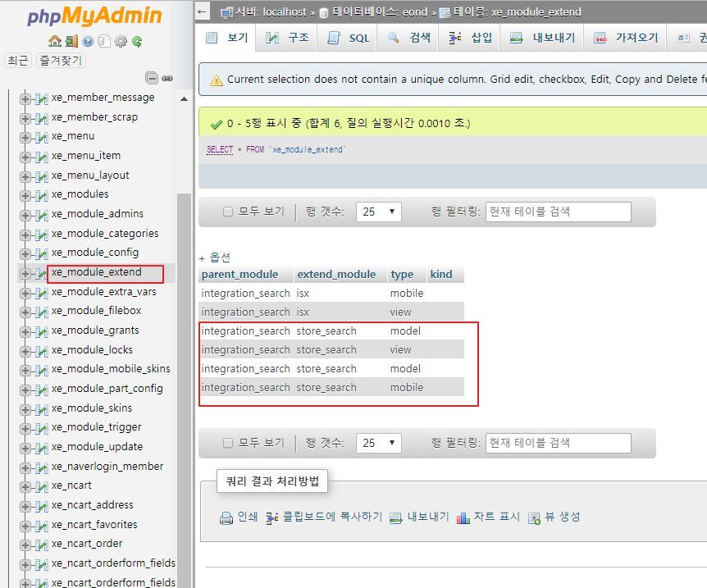The height and width of the screenshot is (588, 707).
Task: Check the upper 모두 보기 checkbox
Action: tap(228, 212)
